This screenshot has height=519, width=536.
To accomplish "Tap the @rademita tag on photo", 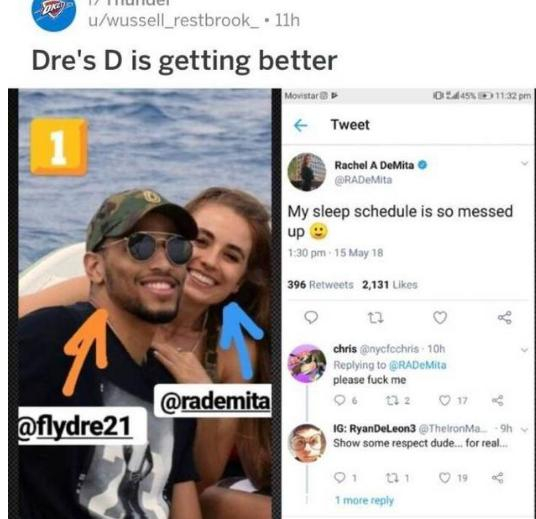I will [213, 401].
